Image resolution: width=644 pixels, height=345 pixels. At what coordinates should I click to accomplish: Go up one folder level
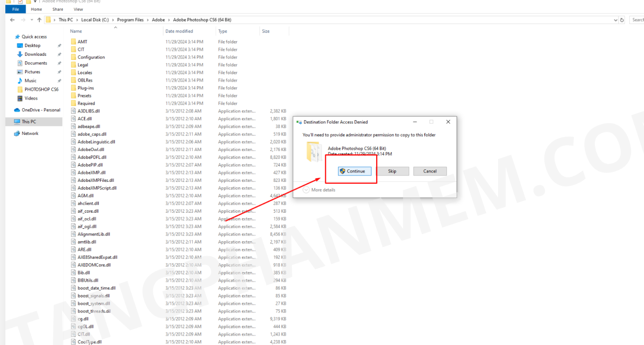click(x=39, y=20)
